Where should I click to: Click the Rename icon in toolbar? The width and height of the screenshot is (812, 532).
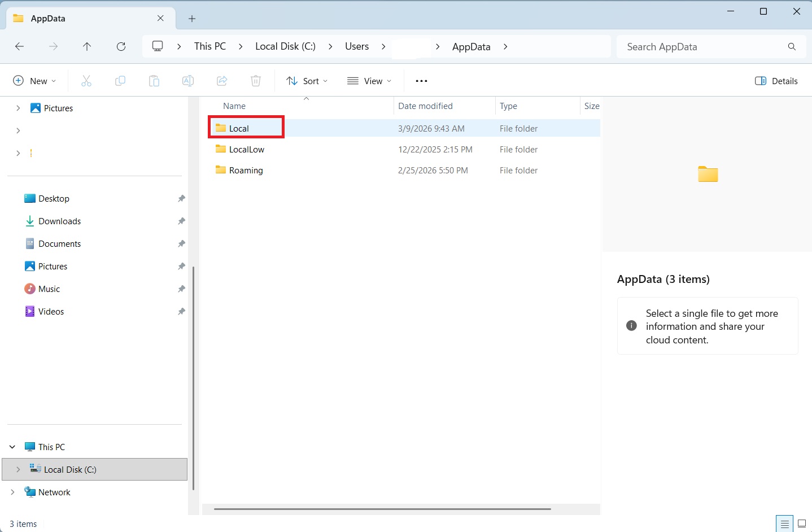tap(188, 81)
